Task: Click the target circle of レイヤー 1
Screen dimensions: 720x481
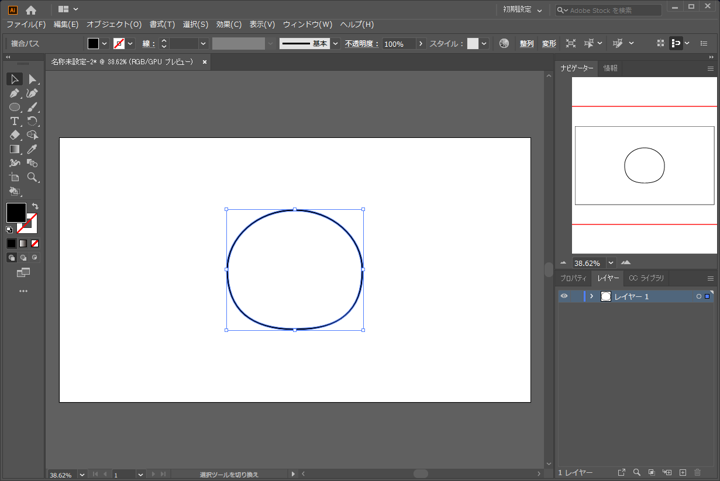Action: [698, 296]
